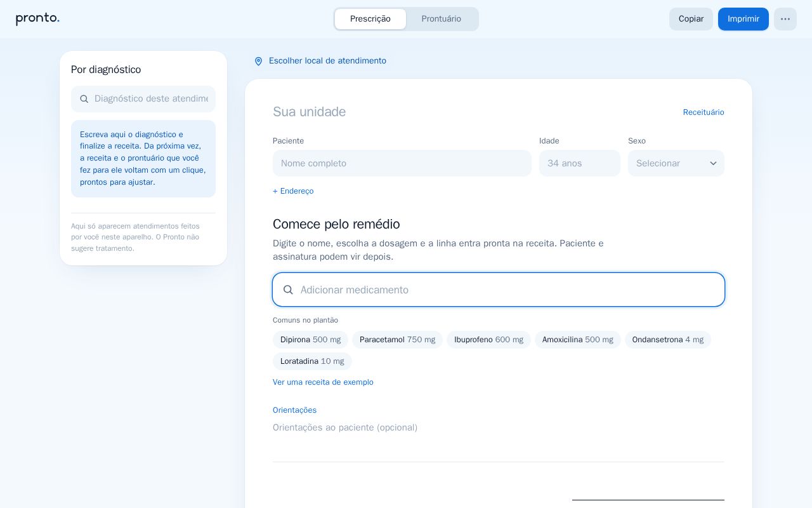The image size is (812, 508).
Task: Add Ondansetrona 4 mg chip
Action: point(668,340)
